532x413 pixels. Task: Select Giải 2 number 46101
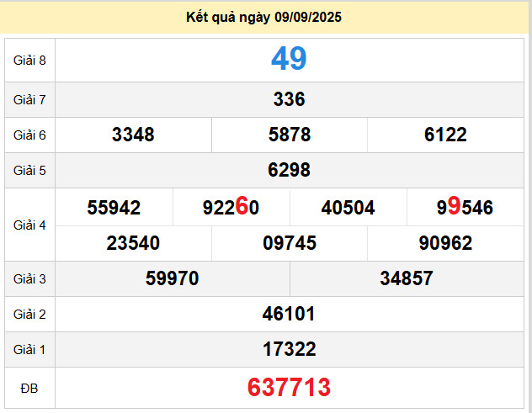tap(289, 314)
